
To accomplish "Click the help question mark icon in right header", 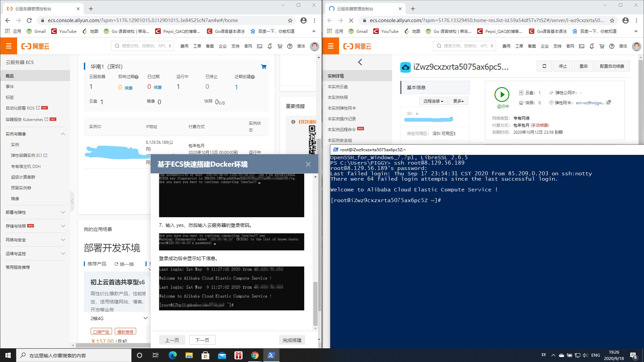I will (x=612, y=46).
